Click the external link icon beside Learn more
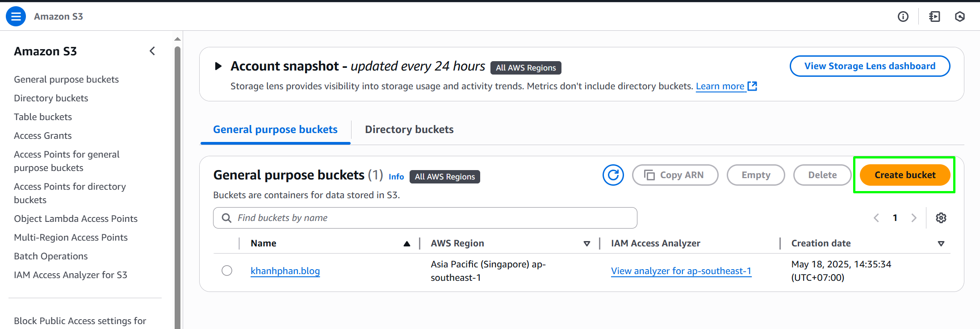The width and height of the screenshot is (980, 329). click(x=753, y=86)
